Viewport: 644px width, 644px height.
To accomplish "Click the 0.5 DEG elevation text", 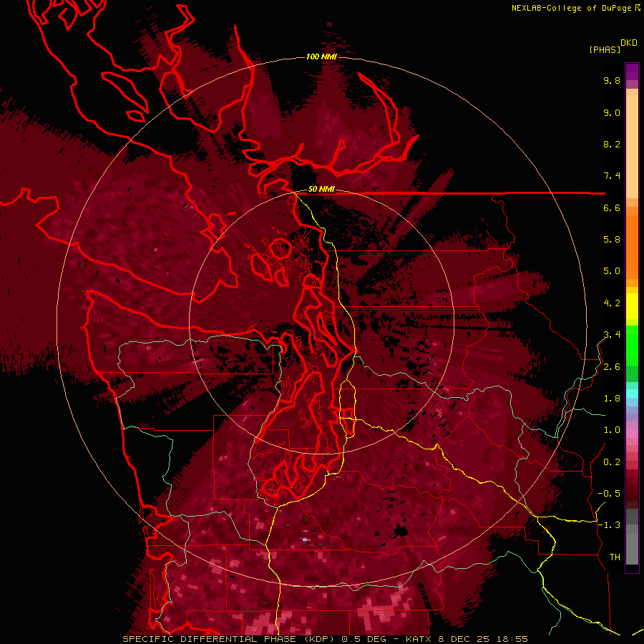I will click(x=363, y=639).
